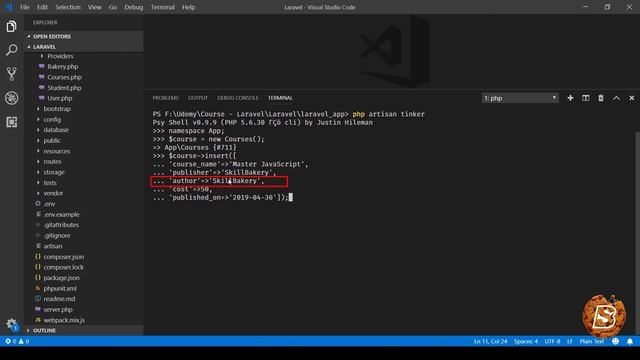Open the feedback smiley in status bar
Viewport: 640px width, 360px height.
(616, 341)
